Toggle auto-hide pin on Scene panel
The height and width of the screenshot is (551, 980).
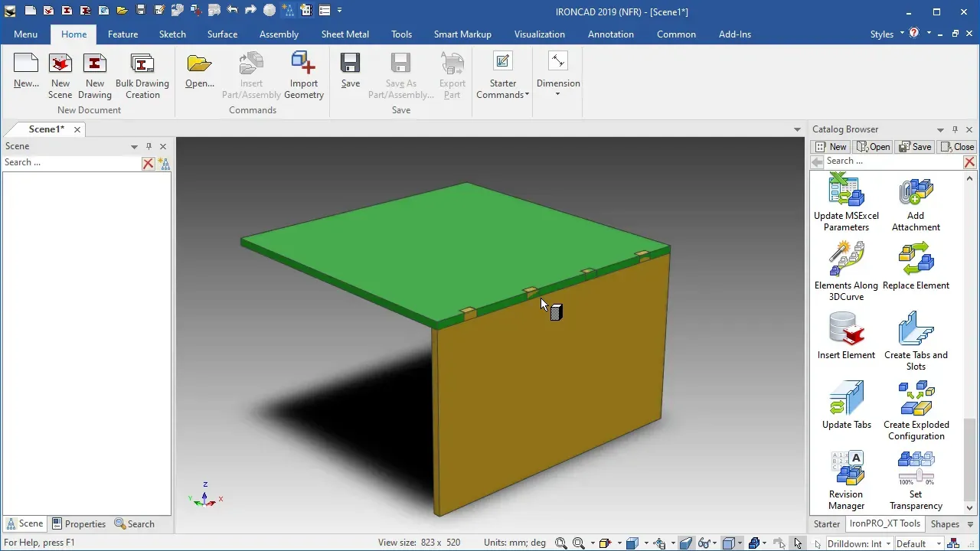click(x=149, y=146)
